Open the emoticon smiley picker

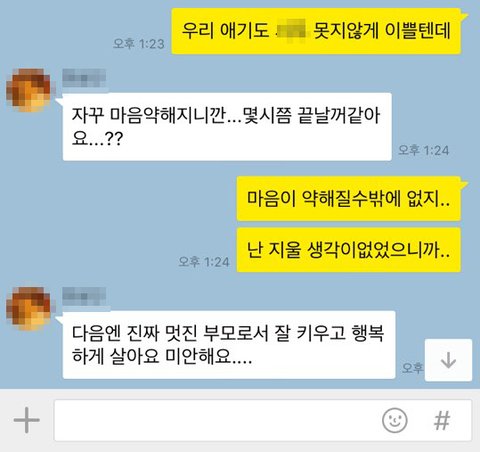click(395, 420)
